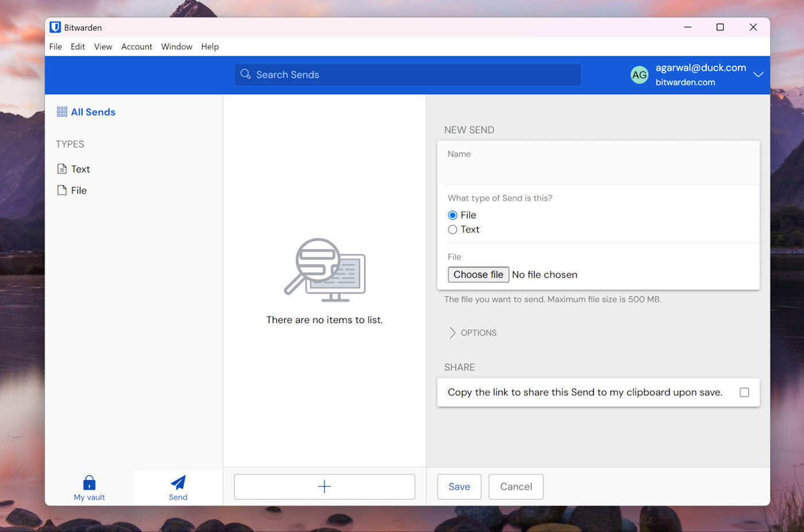Click the Text type document icon
The height and width of the screenshot is (532, 804).
coord(62,169)
